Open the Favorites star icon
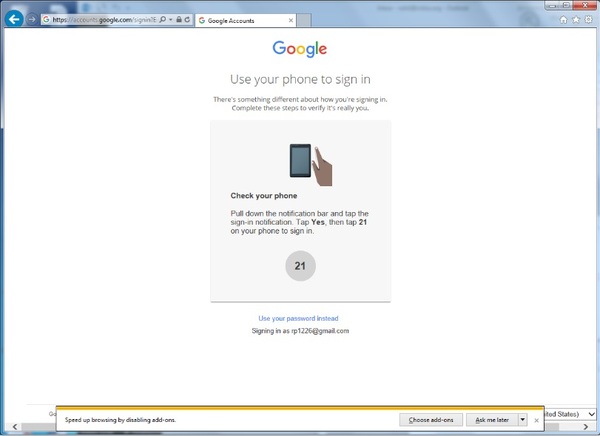This screenshot has width=600, height=436. [577, 19]
